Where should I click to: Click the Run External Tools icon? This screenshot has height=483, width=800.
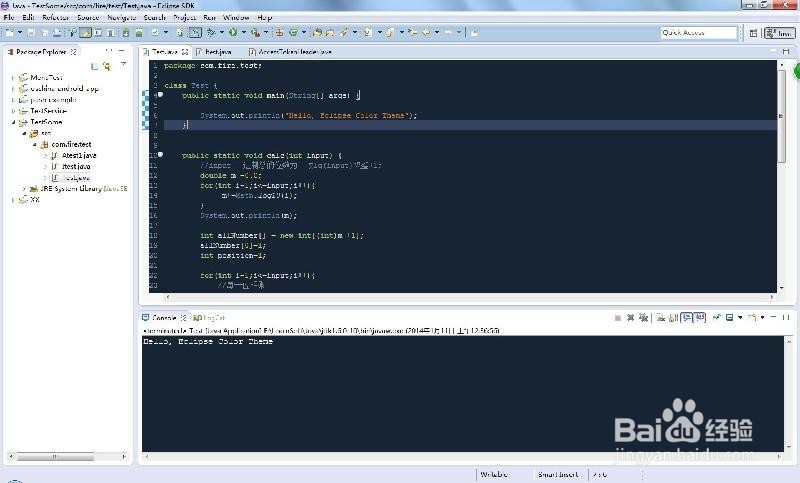[x=255, y=33]
